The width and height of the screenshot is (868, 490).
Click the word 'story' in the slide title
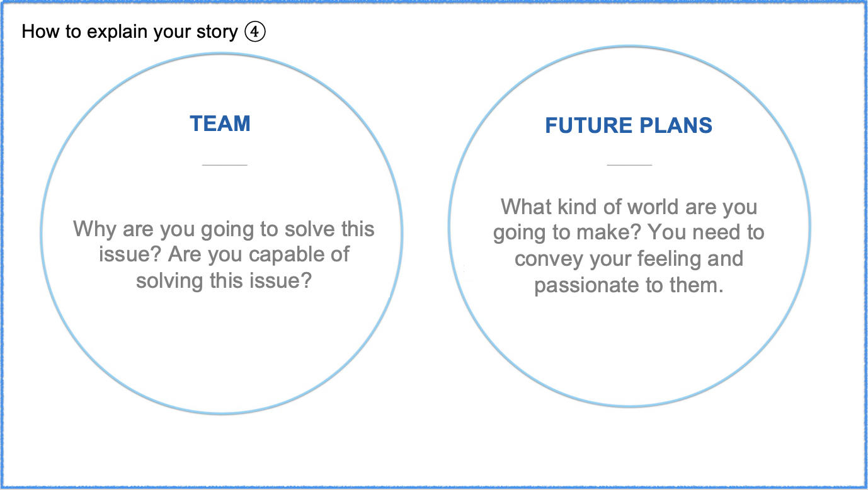coord(215,33)
